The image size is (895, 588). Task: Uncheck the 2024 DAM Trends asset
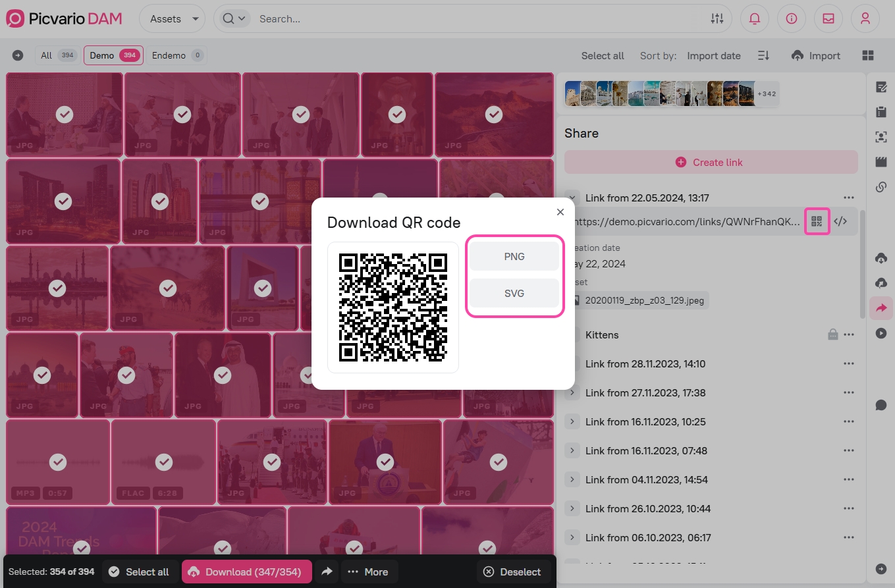point(82,547)
